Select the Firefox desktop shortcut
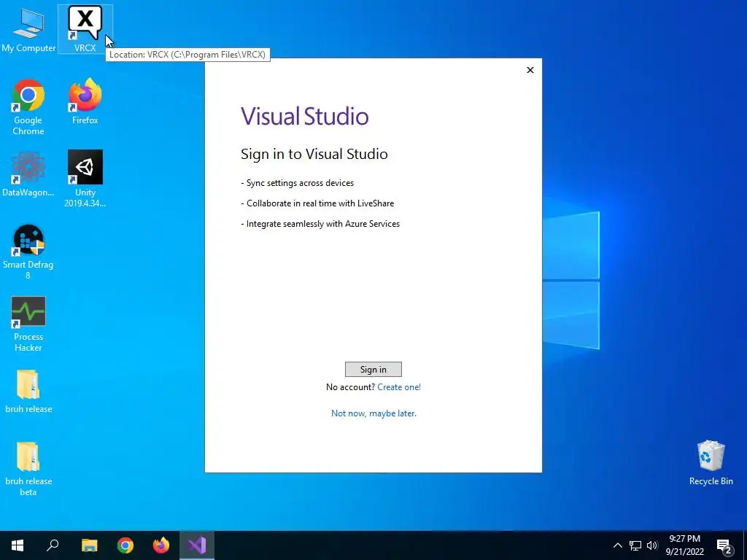 click(x=85, y=102)
